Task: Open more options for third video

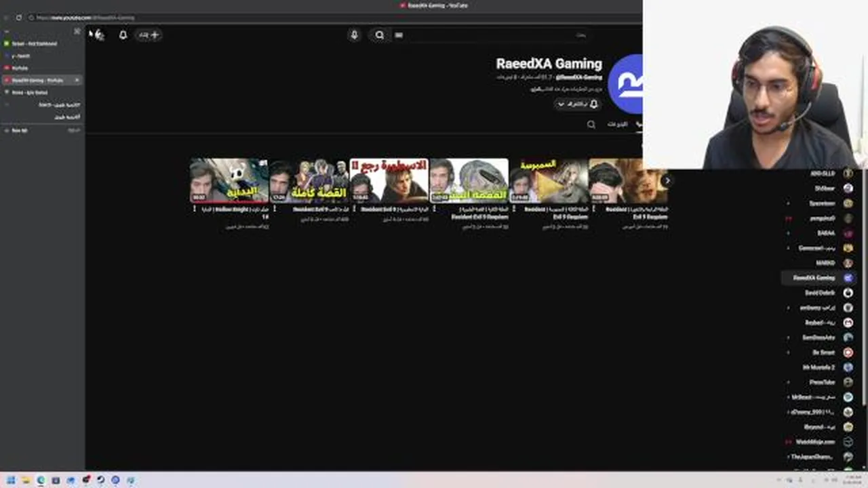Action: 354,209
